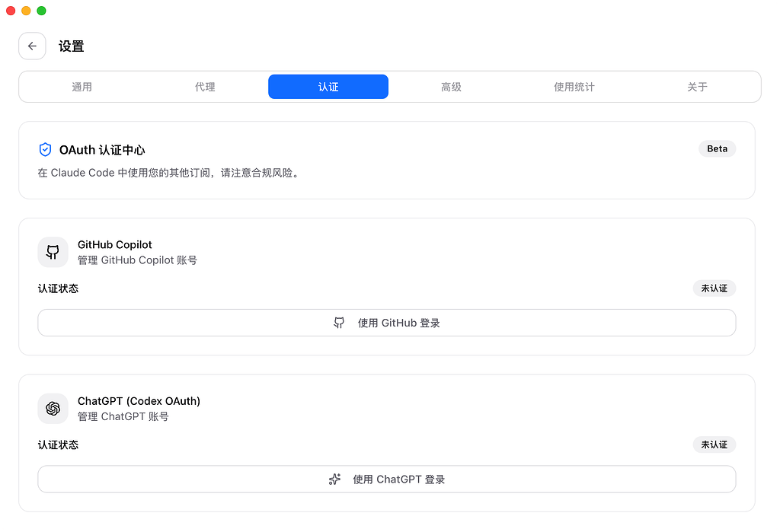Screen dimensions: 780x532
Task: Sign in with 使用 GitHub 登录 button
Action: click(x=387, y=323)
